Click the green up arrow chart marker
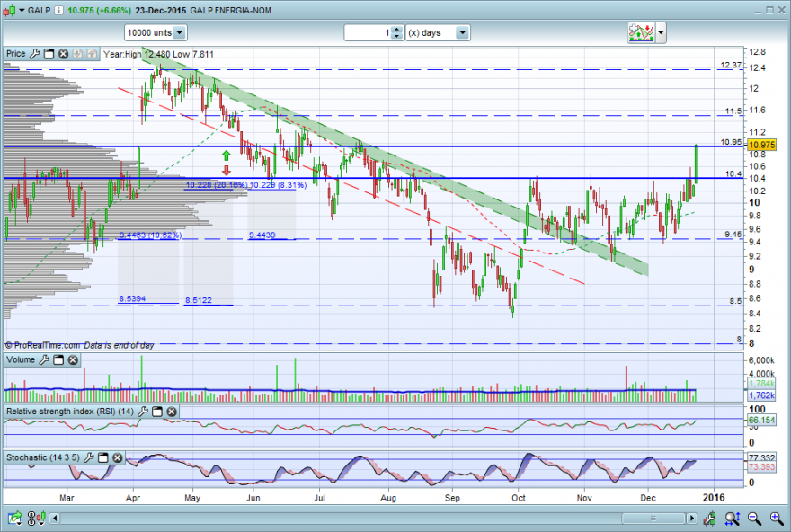 pyautogui.click(x=226, y=155)
